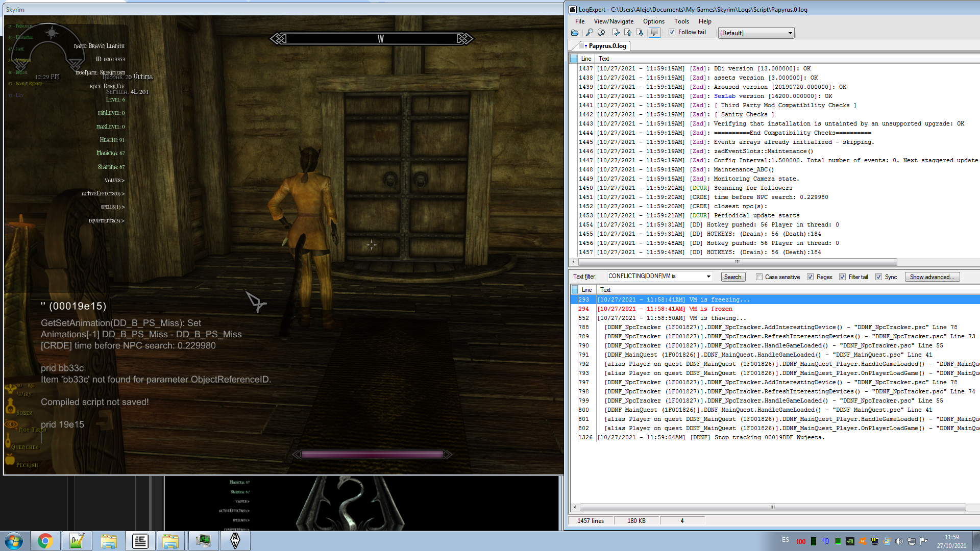Screen dimensions: 980x551
Task: Open the Tools menu
Action: click(x=681, y=21)
